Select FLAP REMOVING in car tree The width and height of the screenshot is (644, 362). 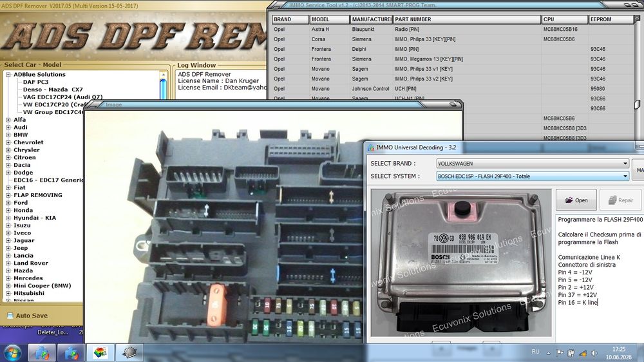(38, 195)
